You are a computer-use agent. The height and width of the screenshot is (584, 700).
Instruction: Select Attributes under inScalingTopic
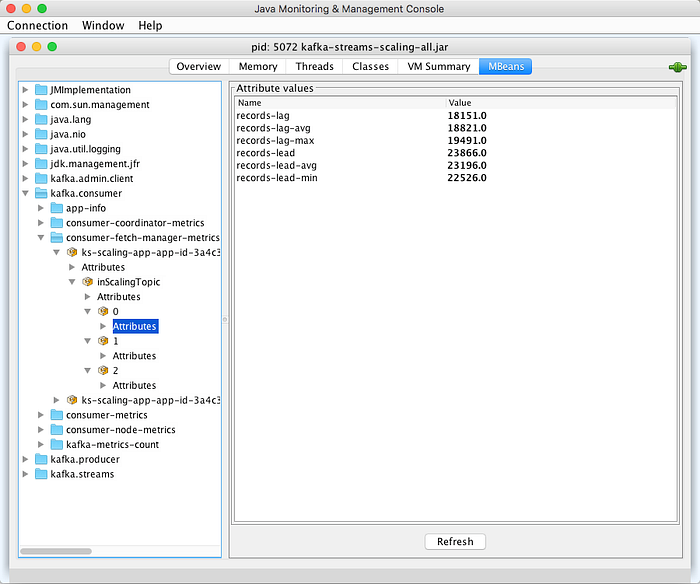[x=119, y=296]
